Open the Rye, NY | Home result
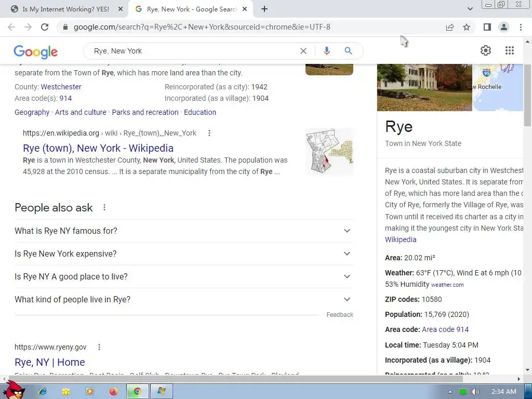This screenshot has width=532, height=399. (49, 362)
